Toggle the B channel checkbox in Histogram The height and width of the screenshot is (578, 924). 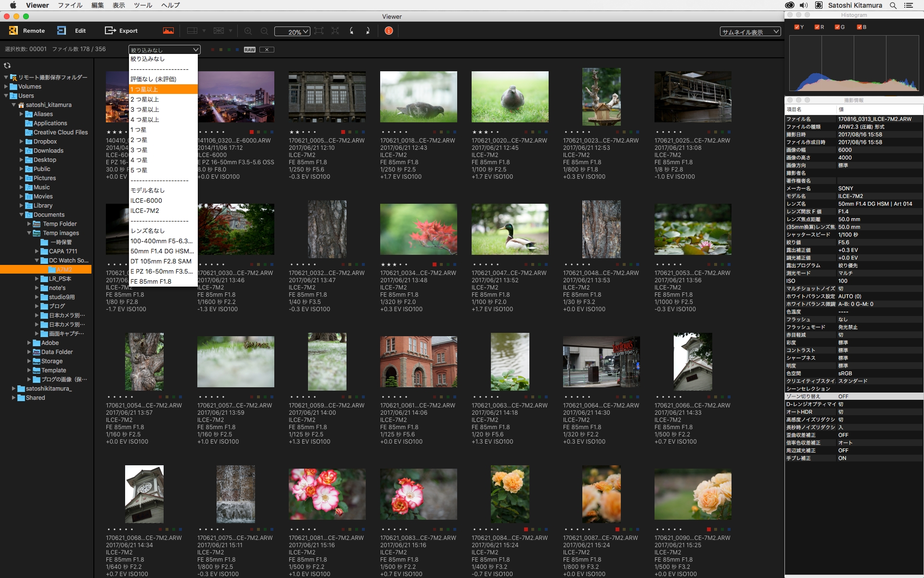click(x=860, y=27)
